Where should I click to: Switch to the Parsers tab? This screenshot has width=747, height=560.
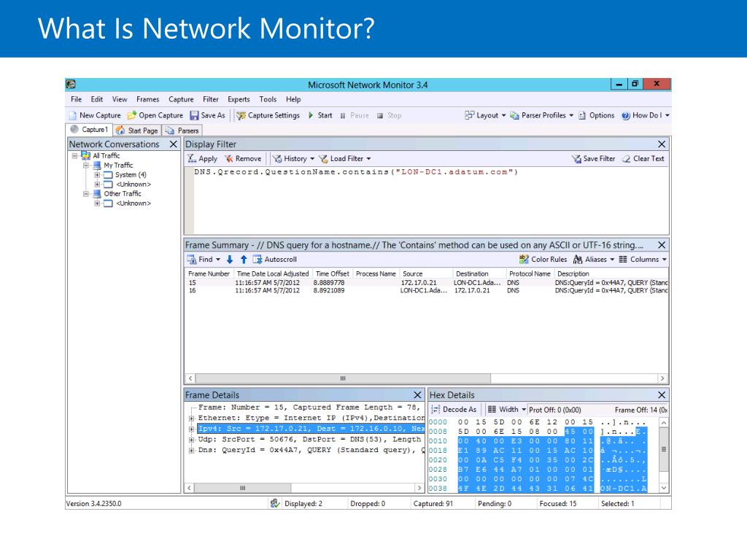coord(182,130)
